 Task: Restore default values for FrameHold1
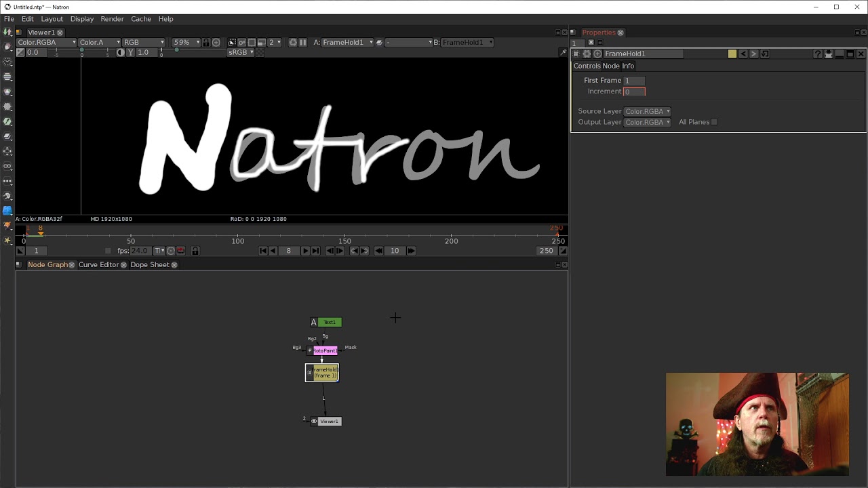pyautogui.click(x=765, y=54)
